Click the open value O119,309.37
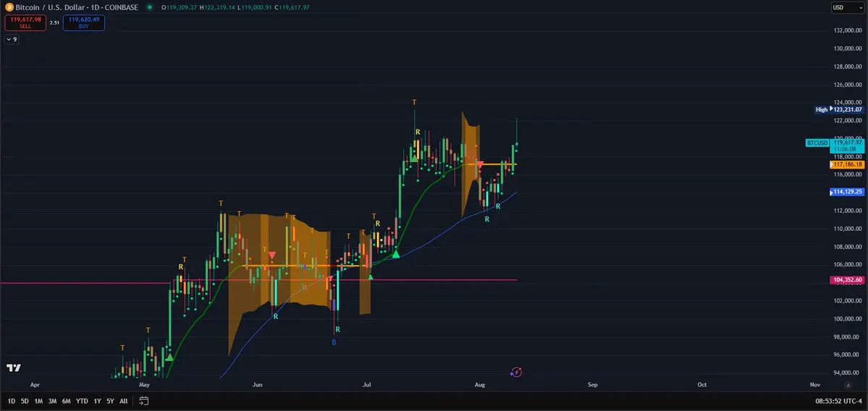This screenshot has height=411, width=868. 179,7
